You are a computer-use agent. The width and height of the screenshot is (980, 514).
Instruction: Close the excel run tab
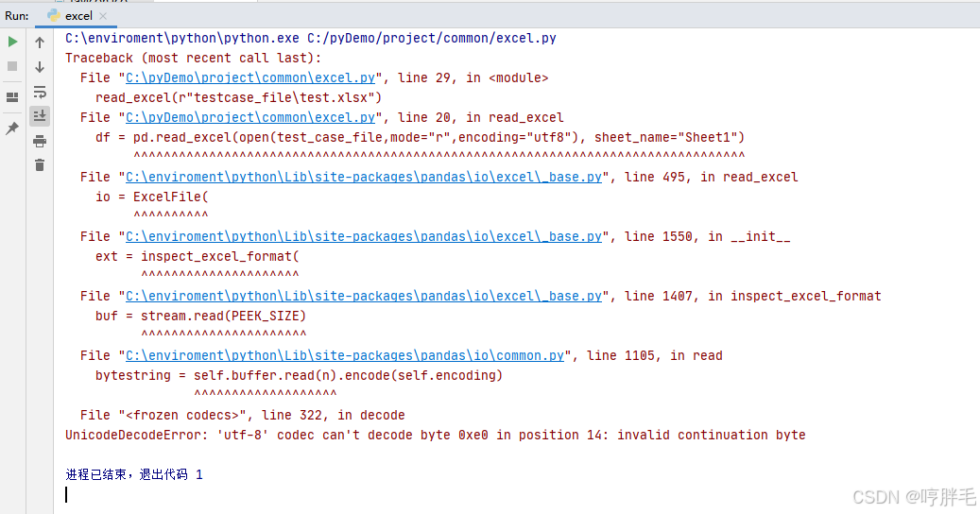click(103, 16)
